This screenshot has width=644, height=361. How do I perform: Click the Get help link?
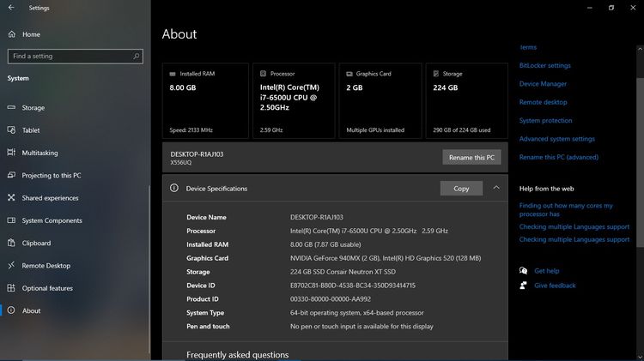click(x=546, y=271)
